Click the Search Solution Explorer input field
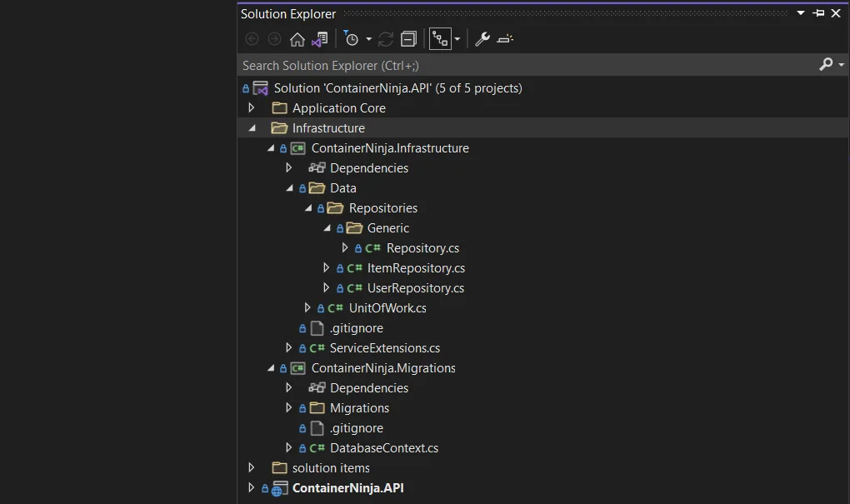This screenshot has width=850, height=504. (525, 65)
